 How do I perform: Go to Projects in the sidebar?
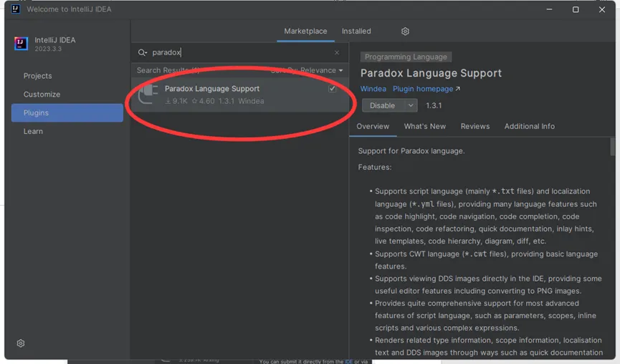click(37, 76)
